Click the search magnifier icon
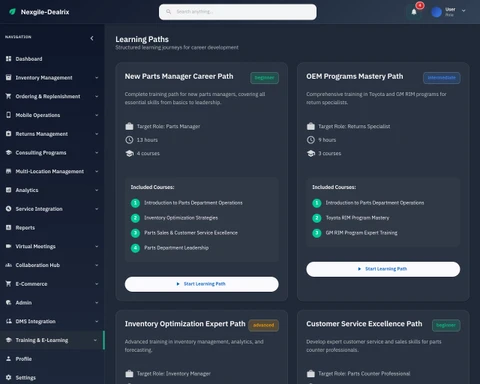The height and width of the screenshot is (384, 480). (169, 12)
